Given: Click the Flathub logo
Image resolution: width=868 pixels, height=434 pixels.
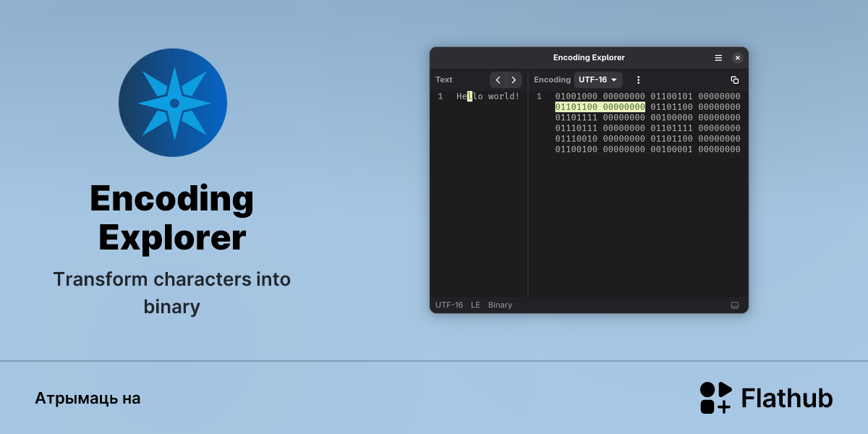Looking at the screenshot, I should point(766,398).
